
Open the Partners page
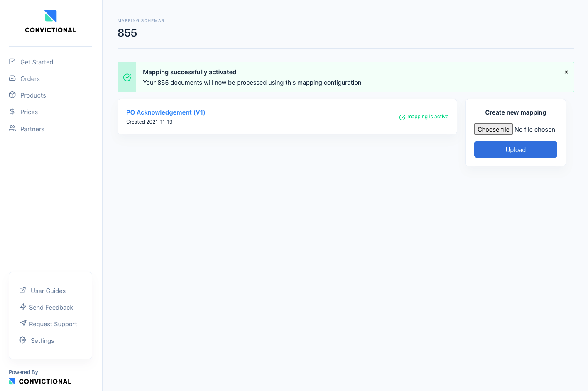pyautogui.click(x=32, y=129)
